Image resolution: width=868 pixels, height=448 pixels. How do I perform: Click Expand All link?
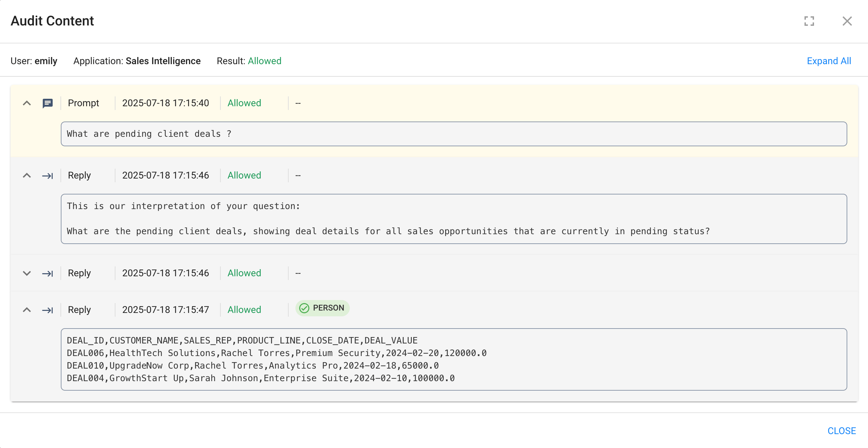(x=829, y=61)
